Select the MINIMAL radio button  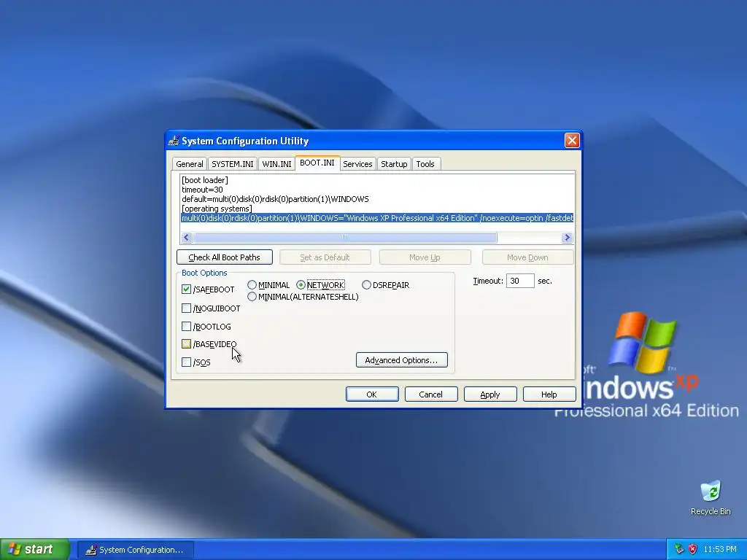pos(252,285)
